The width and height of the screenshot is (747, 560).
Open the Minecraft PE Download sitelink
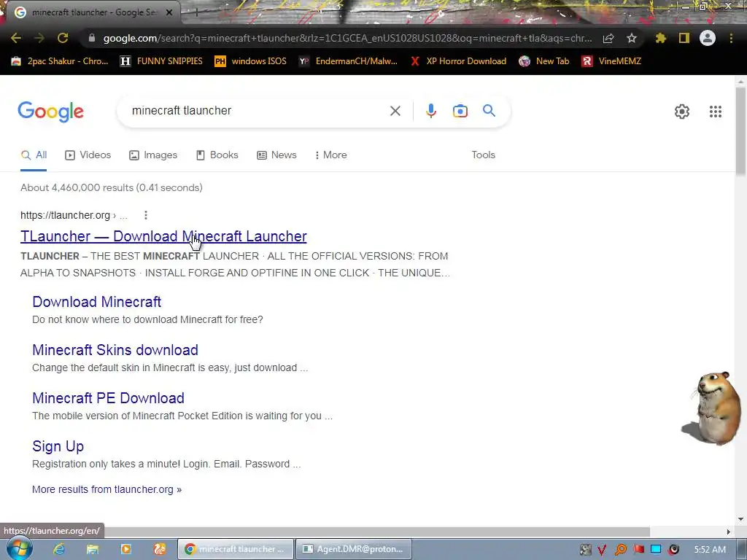108,398
